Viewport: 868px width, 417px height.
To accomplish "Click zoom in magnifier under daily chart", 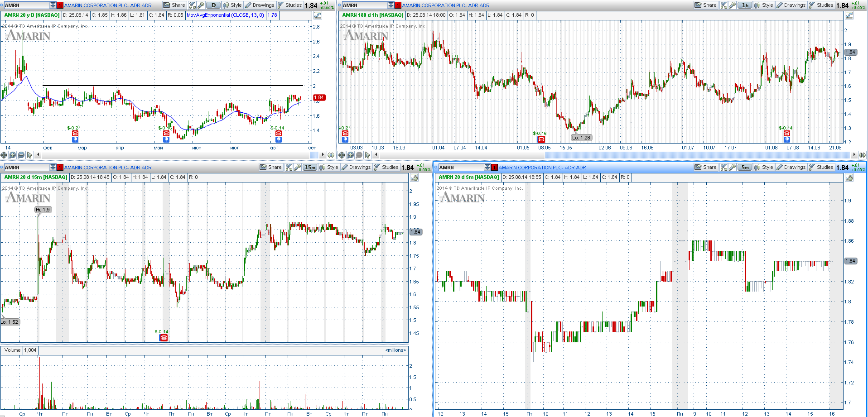I will pyautogui.click(x=13, y=155).
